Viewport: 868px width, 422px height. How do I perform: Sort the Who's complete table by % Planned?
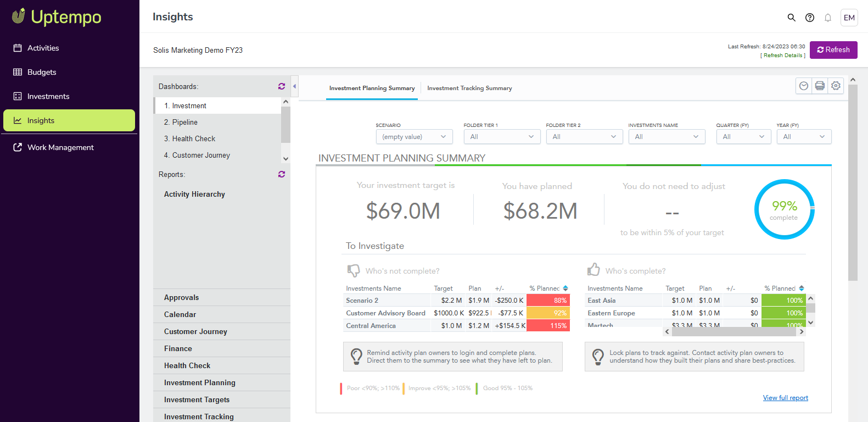point(802,288)
